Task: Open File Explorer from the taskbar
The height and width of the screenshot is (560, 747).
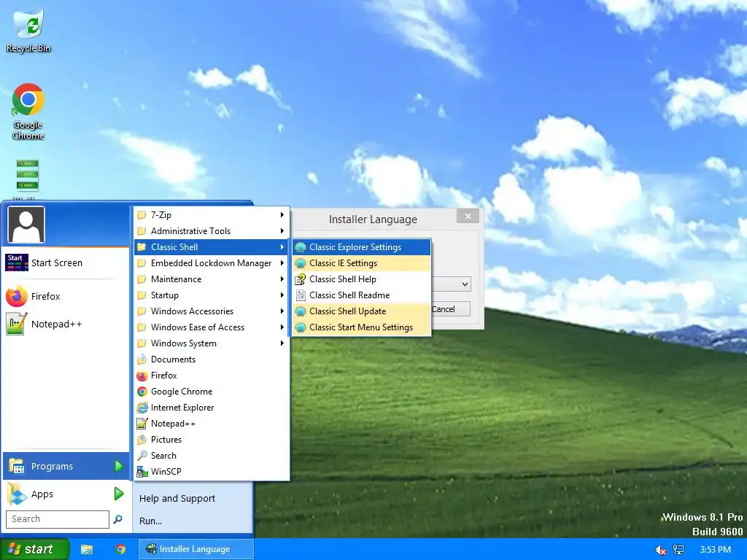Action: click(x=86, y=550)
